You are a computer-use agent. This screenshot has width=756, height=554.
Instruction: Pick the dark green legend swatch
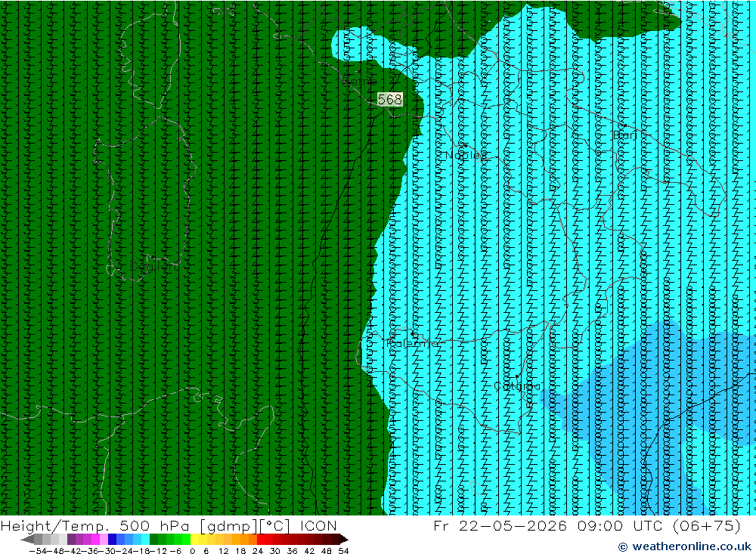click(x=153, y=539)
